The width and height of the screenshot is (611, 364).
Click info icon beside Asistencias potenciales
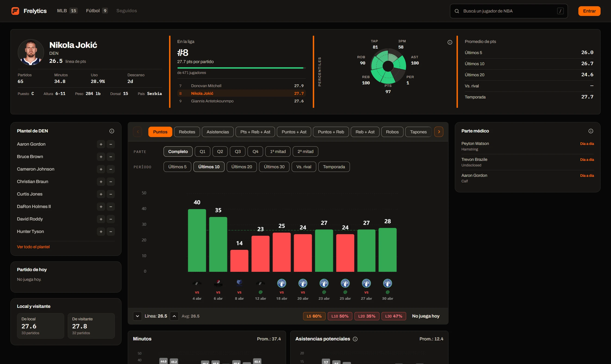click(355, 339)
